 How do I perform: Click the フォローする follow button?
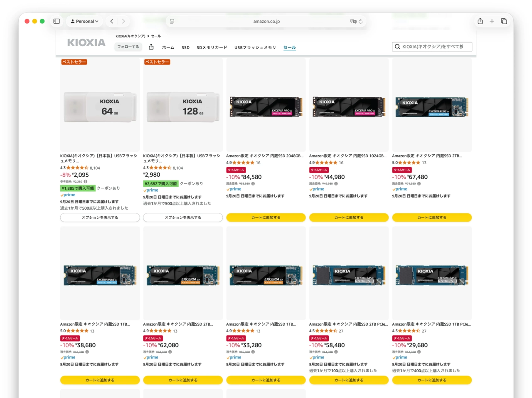tap(128, 47)
